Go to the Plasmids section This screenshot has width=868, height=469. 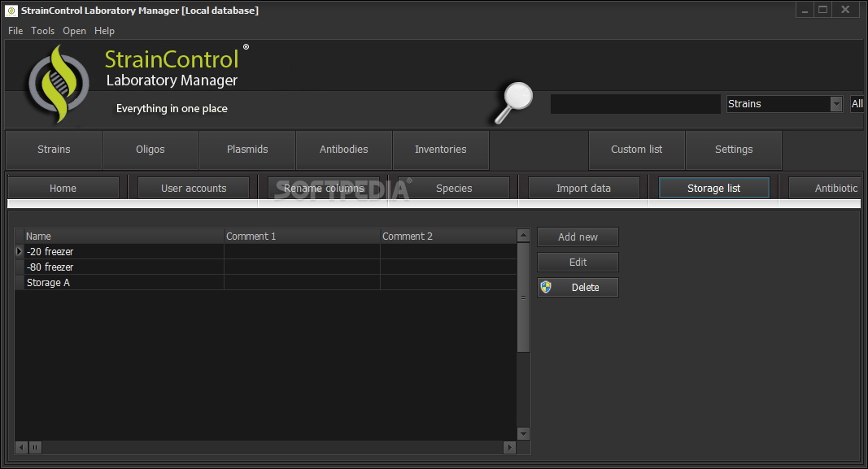coord(247,150)
